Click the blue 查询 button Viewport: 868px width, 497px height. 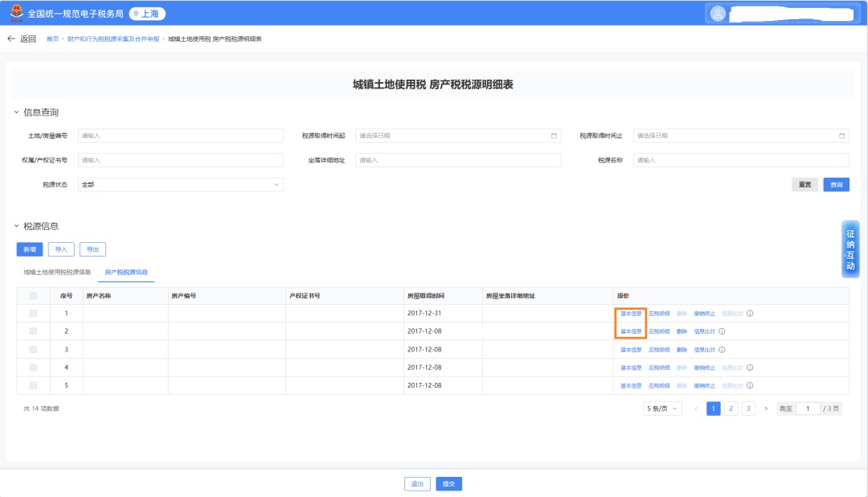click(x=837, y=185)
